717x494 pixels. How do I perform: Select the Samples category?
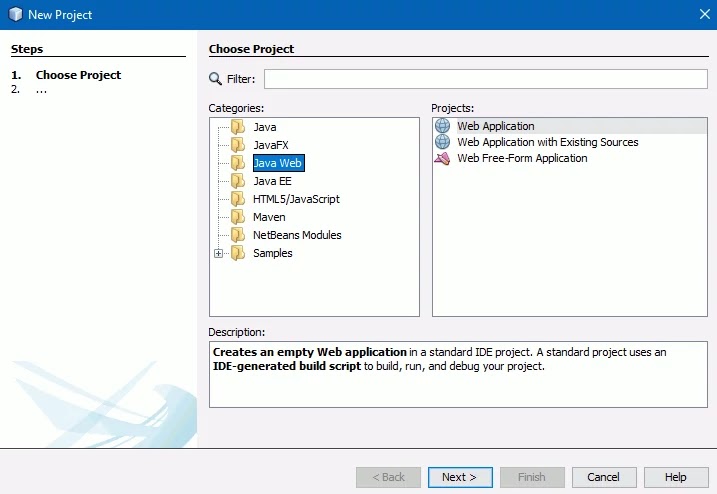[273, 253]
